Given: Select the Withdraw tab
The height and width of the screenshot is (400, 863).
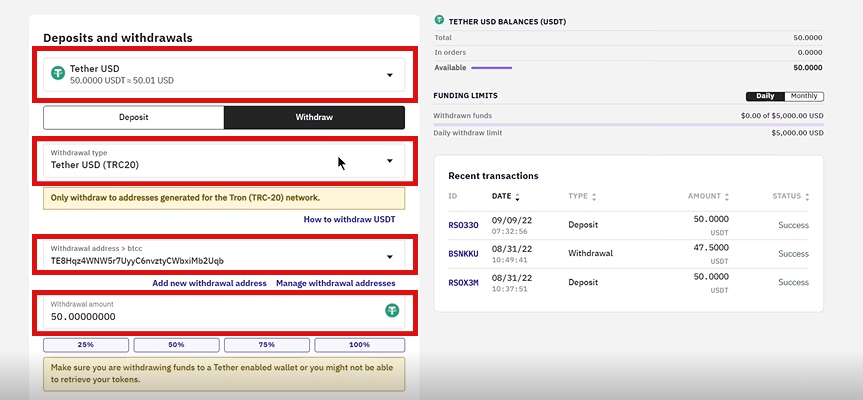Looking at the screenshot, I should coord(314,117).
